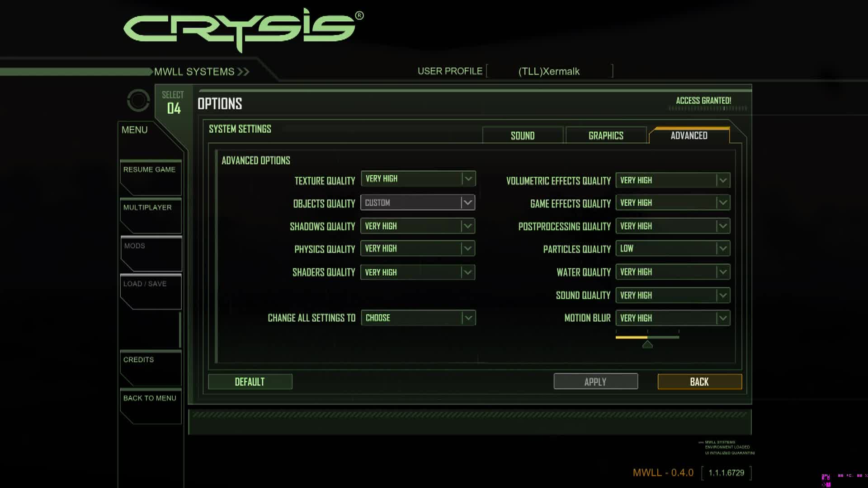Click the circular emblem icon beside Select 04
Image resolution: width=868 pixels, height=488 pixels.
pyautogui.click(x=138, y=100)
